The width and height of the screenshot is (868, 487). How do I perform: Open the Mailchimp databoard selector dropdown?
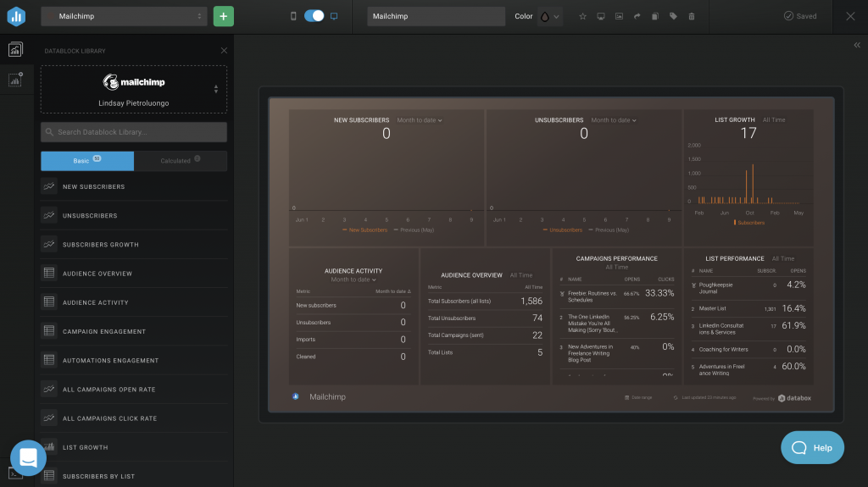124,16
